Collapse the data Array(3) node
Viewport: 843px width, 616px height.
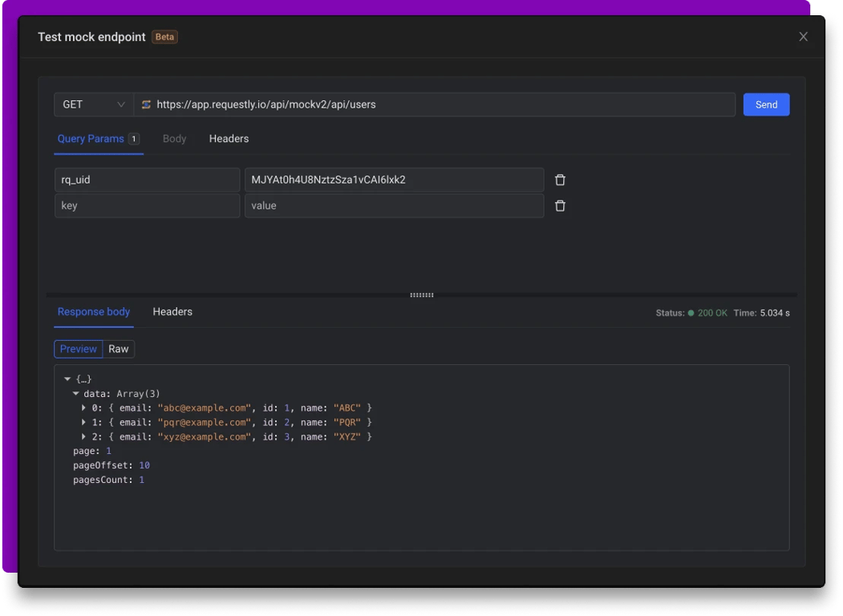click(76, 394)
